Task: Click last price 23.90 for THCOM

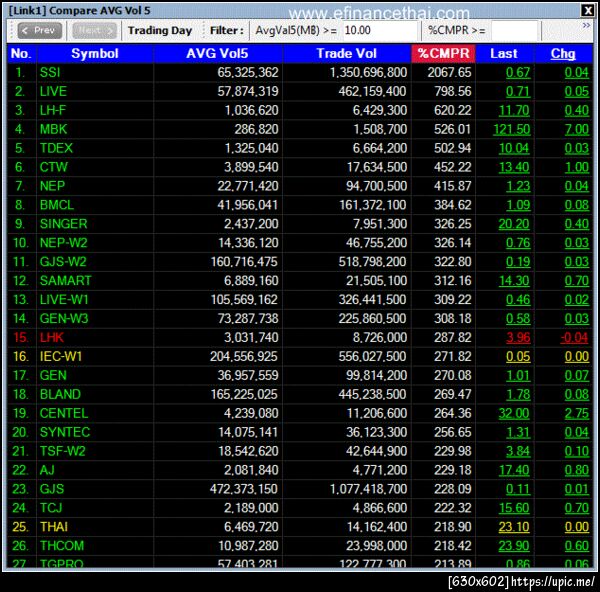Action: 514,546
